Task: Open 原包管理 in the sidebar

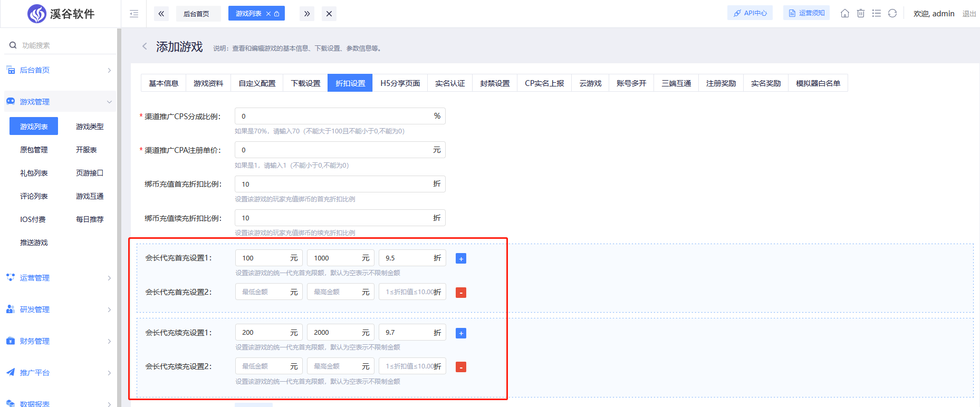Action: tap(34, 150)
